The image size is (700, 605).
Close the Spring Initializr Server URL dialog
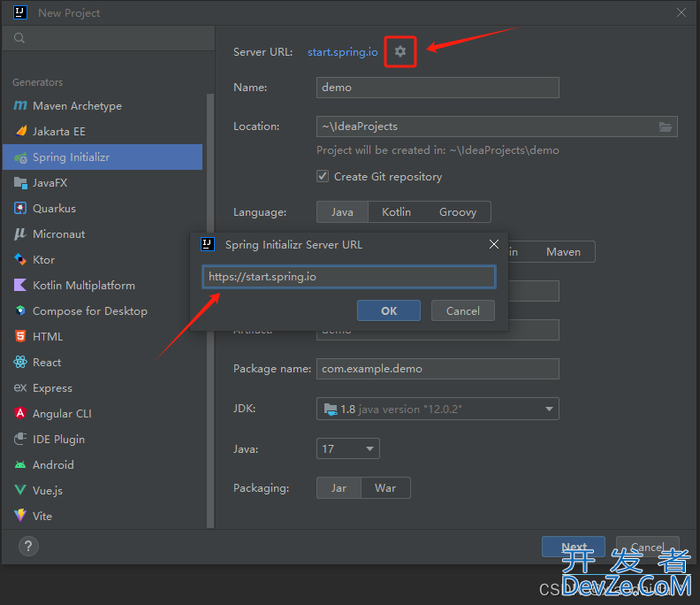494,244
